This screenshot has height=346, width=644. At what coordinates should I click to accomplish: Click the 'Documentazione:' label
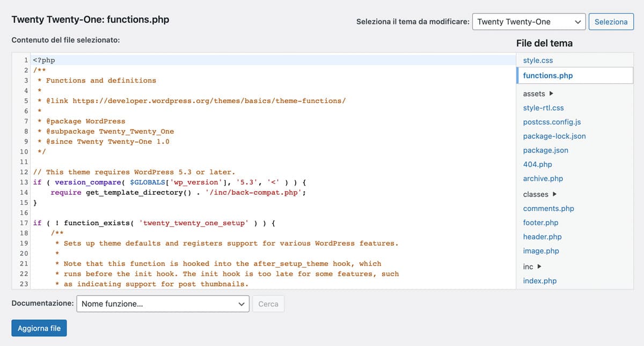pyautogui.click(x=42, y=304)
